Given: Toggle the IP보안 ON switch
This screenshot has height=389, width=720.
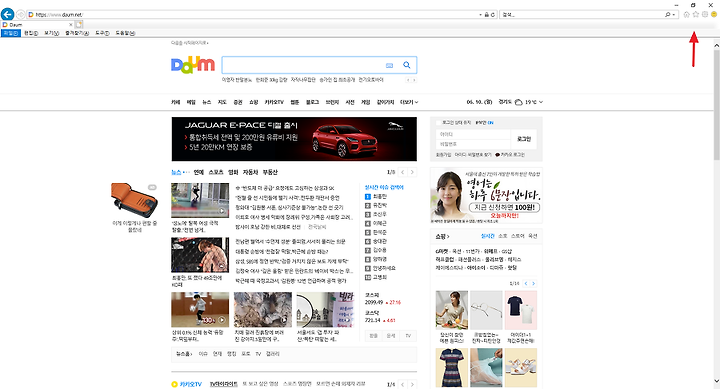Looking at the screenshot, I should tap(485, 123).
